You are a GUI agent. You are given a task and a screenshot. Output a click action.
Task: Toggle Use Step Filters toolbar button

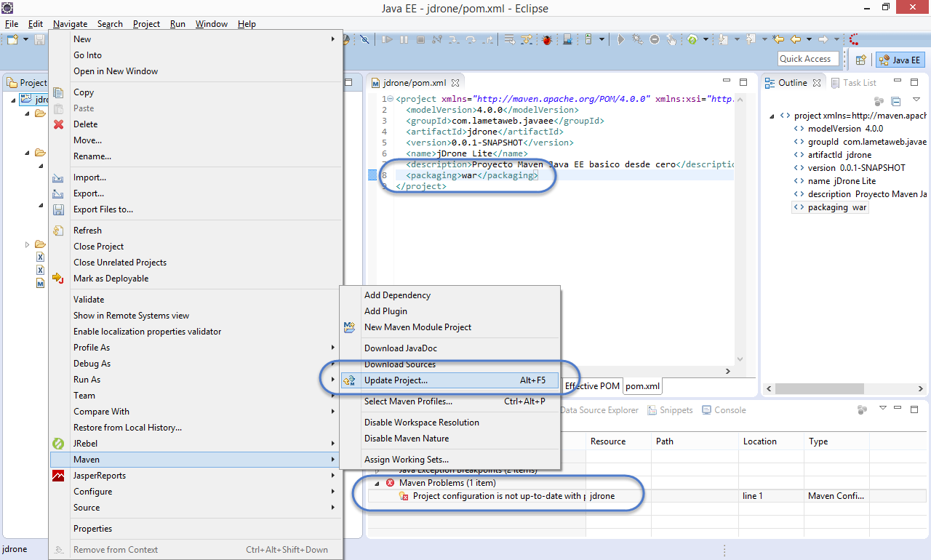tap(527, 39)
